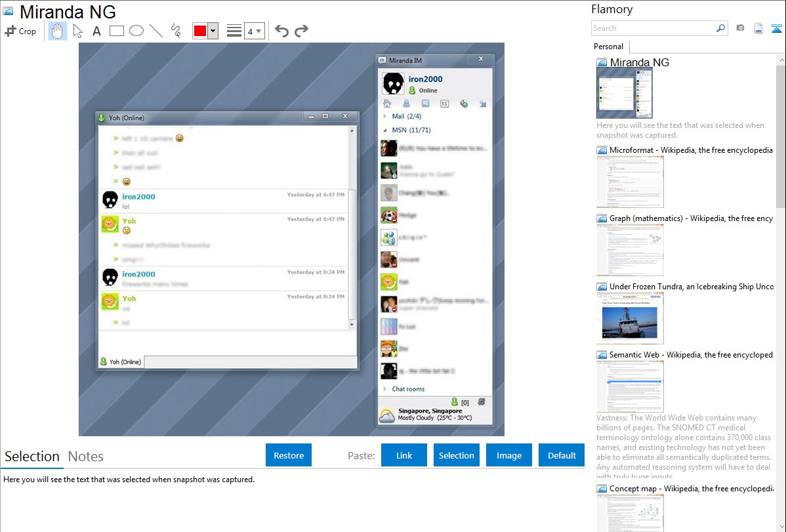Select the Crop tool

[x=20, y=31]
